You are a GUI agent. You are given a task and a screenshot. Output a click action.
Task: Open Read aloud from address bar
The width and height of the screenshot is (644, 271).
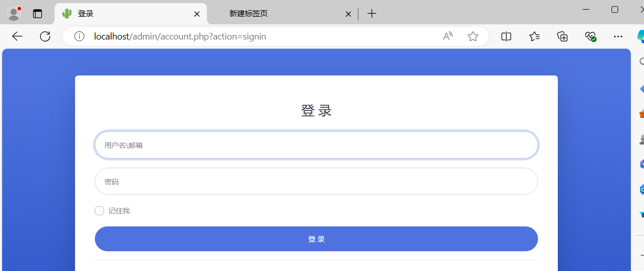448,36
